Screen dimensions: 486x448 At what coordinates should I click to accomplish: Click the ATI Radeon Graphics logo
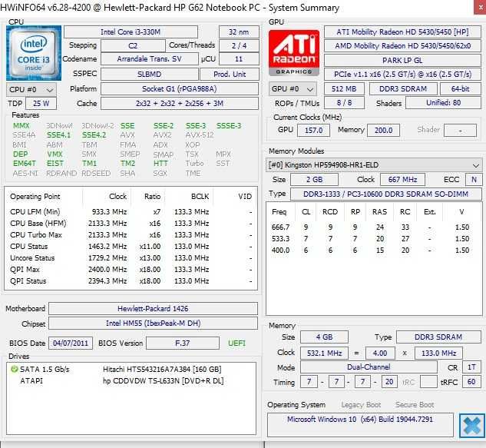click(294, 53)
